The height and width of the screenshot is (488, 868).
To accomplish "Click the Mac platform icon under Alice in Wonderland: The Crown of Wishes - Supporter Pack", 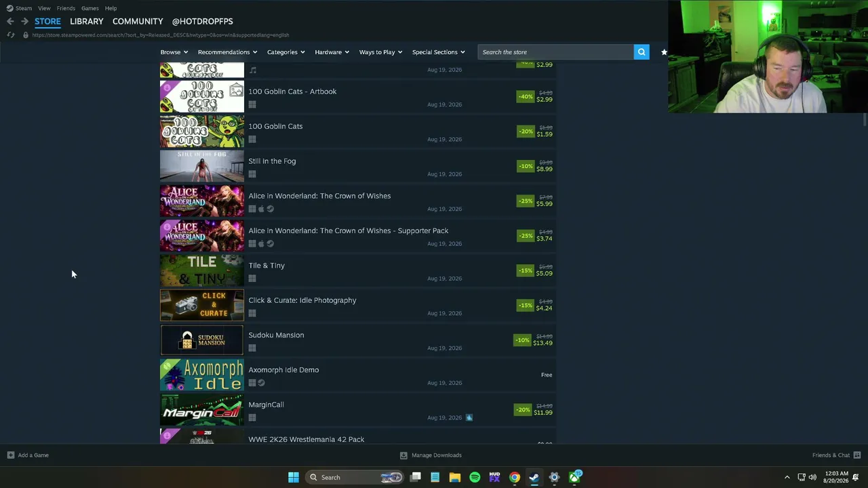I will click(261, 244).
